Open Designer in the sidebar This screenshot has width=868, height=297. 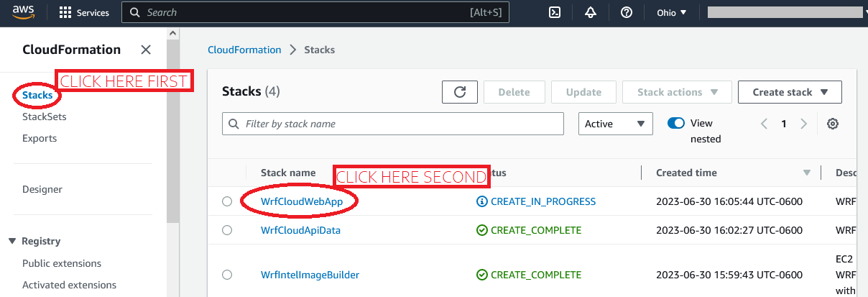[42, 189]
